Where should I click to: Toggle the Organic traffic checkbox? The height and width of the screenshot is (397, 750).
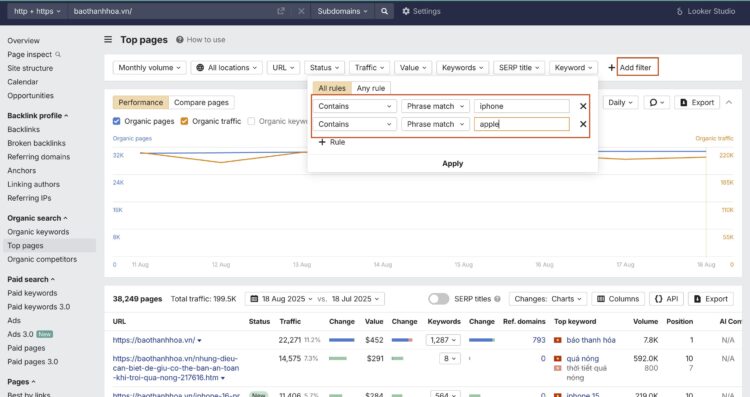coord(184,121)
